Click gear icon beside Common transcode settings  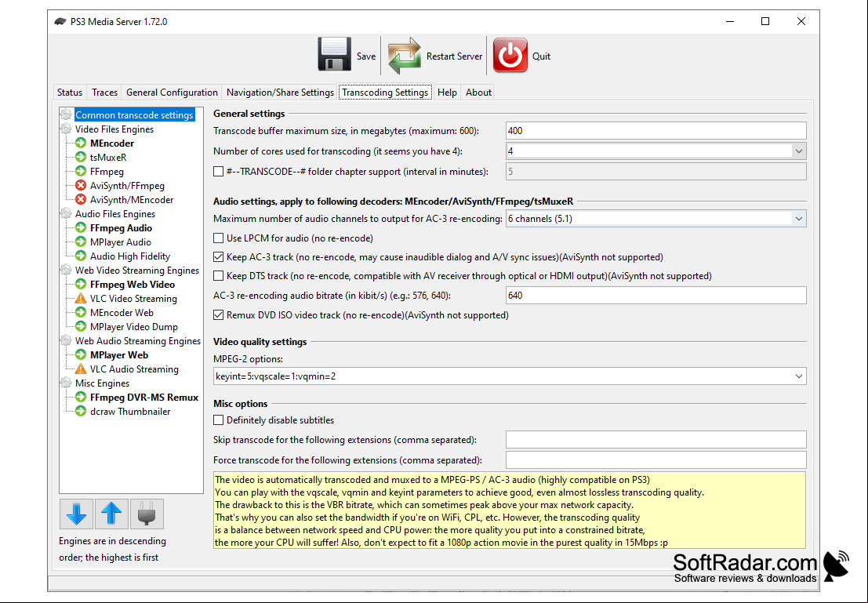click(66, 114)
